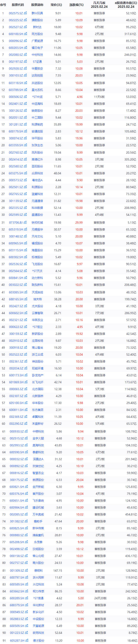
Task: Select the 147.15 price cell
Action: [x=58, y=571]
